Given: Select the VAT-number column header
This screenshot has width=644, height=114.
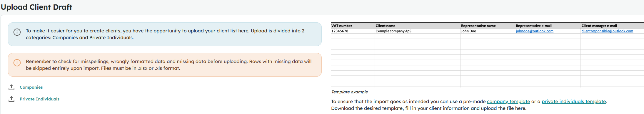Looking at the screenshot, I should [342, 26].
